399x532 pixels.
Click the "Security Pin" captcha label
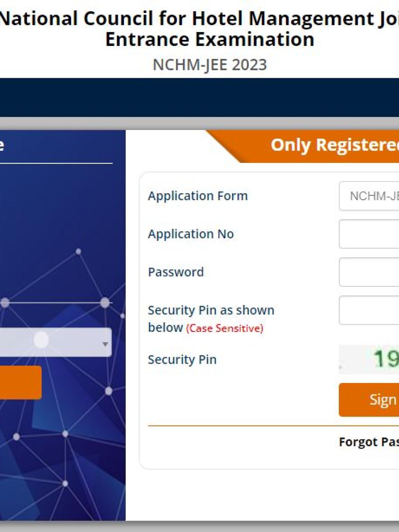click(x=182, y=359)
